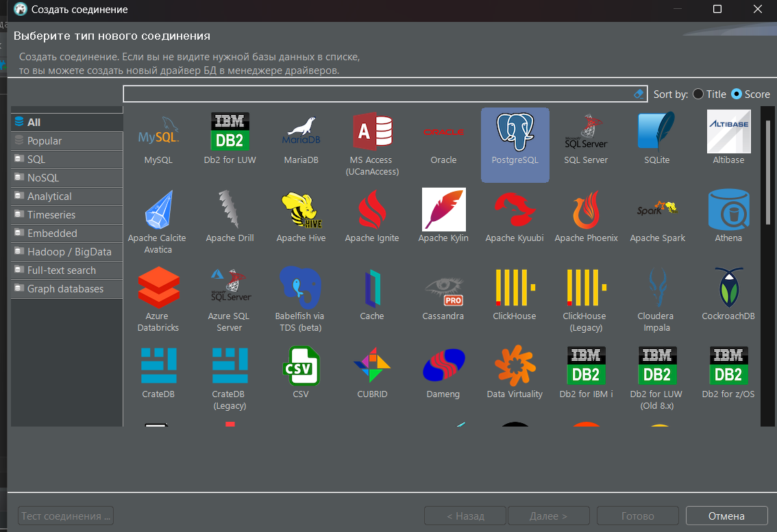Open the Analytical category
This screenshot has width=777, height=532.
pos(67,196)
